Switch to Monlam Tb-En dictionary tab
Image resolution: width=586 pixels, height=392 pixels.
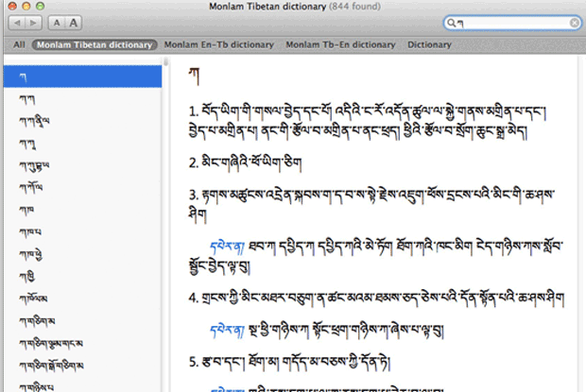(x=340, y=44)
